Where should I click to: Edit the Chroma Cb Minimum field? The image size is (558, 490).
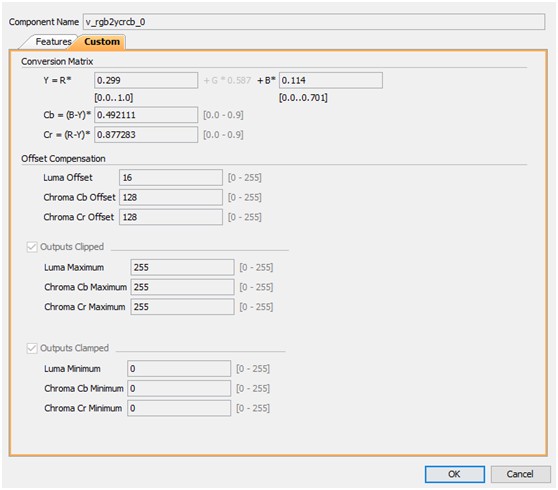click(x=179, y=389)
